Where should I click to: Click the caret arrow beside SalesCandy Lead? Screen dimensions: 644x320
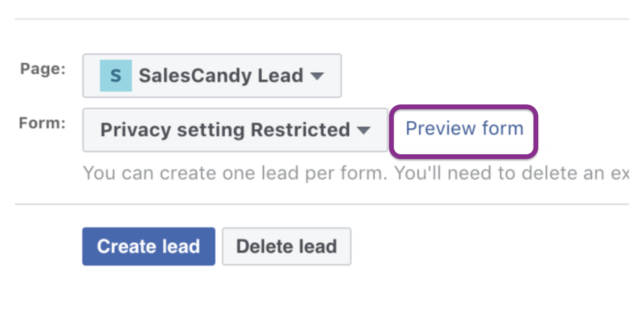pyautogui.click(x=317, y=76)
